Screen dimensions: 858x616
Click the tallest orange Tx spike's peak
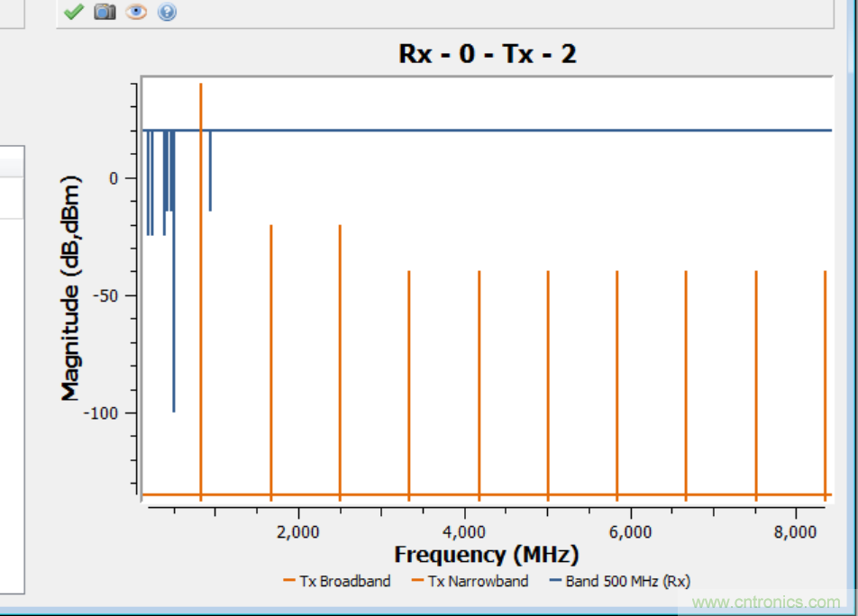[x=201, y=86]
